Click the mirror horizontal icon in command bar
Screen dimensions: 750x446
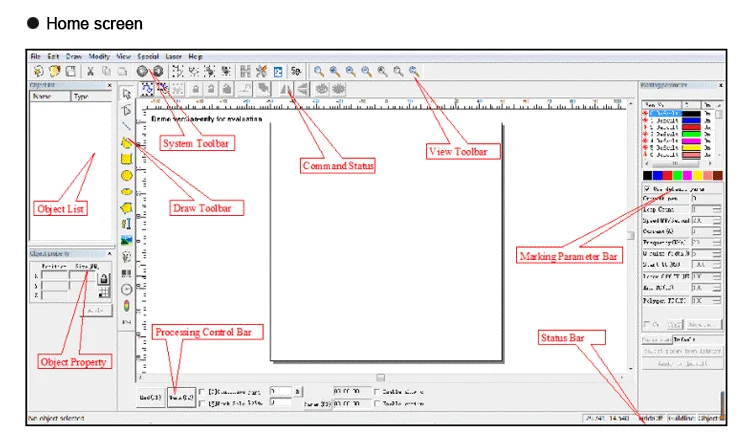(286, 89)
